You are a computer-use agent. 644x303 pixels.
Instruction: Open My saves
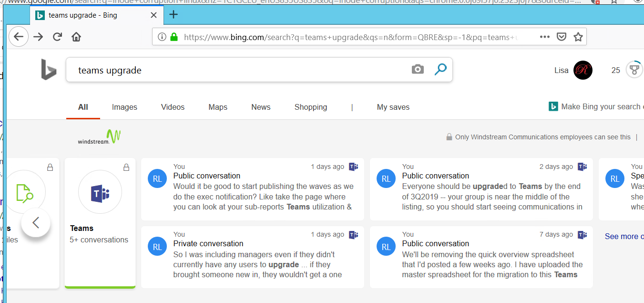(393, 107)
